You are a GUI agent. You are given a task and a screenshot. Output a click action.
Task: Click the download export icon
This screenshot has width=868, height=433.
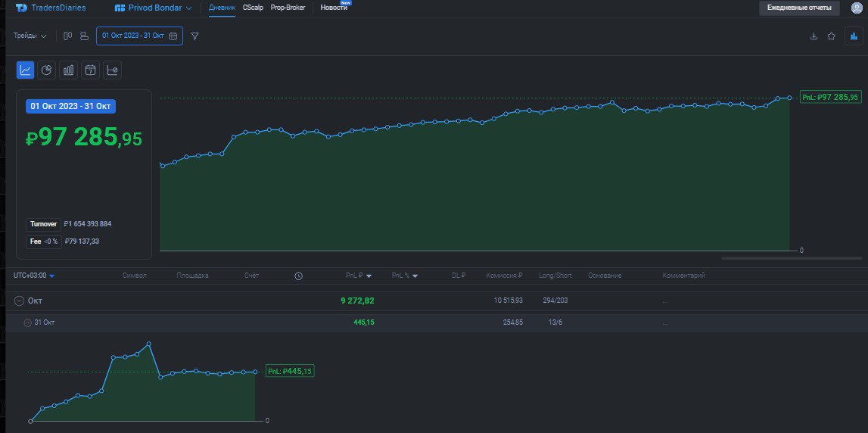point(814,36)
